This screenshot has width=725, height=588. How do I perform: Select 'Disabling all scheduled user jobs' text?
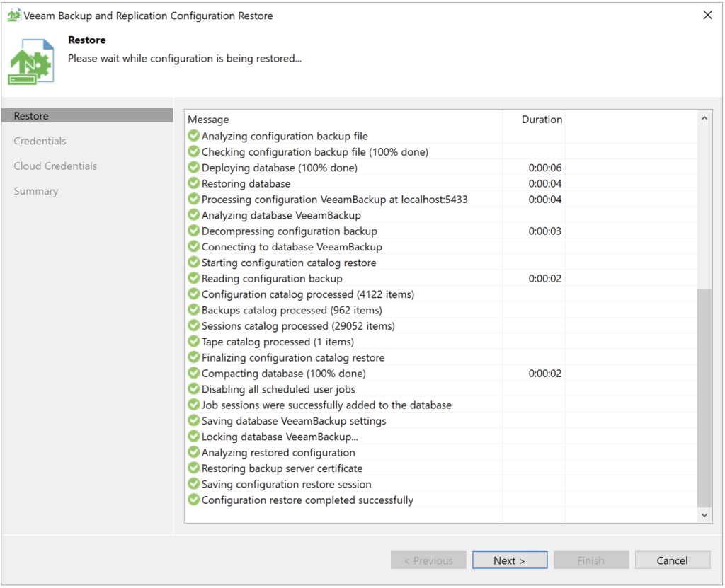coord(278,390)
